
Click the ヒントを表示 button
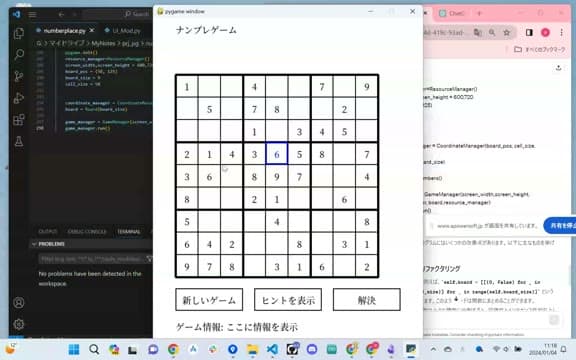tap(288, 300)
